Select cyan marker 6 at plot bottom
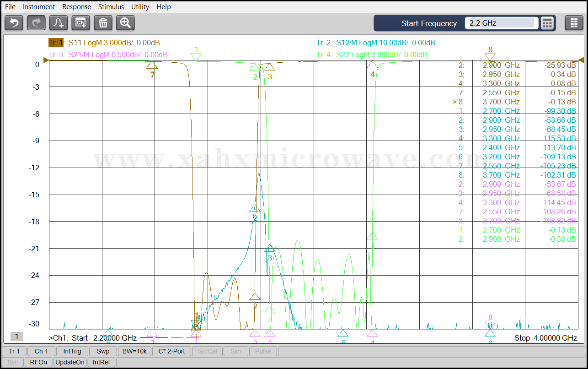 (x=343, y=333)
